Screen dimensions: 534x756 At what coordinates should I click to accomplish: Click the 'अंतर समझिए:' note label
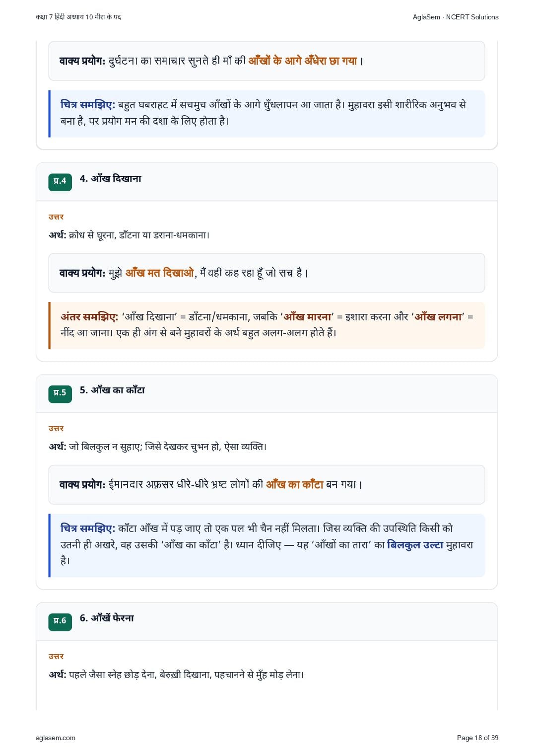89,317
